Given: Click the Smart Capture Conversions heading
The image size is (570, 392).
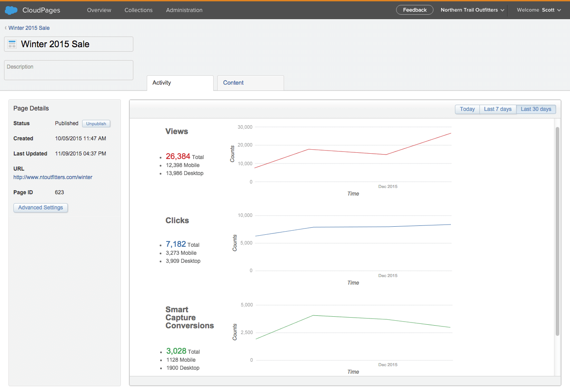Looking at the screenshot, I should click(190, 318).
